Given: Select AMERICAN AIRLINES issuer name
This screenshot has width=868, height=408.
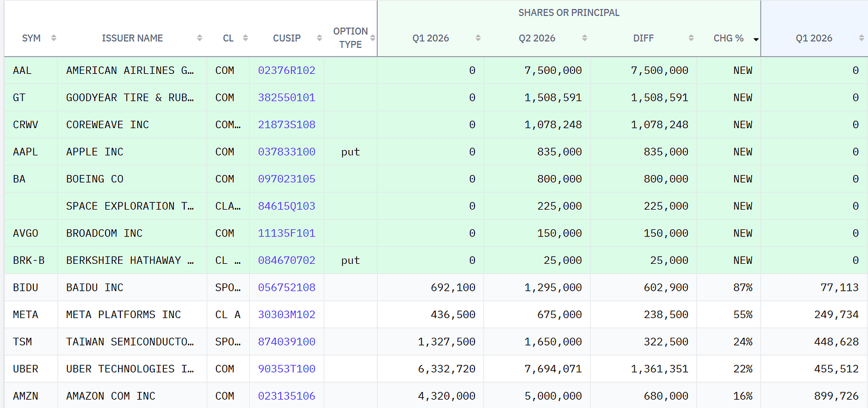Looking at the screenshot, I should [131, 70].
